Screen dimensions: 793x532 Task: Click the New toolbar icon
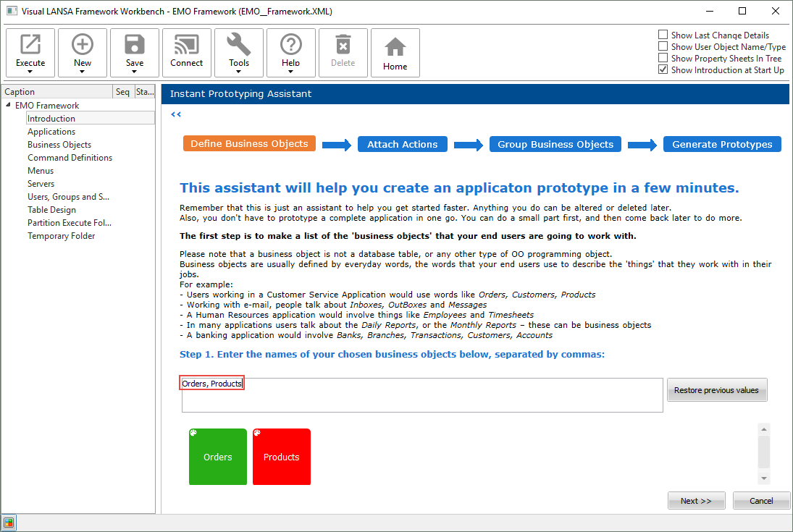[83, 44]
